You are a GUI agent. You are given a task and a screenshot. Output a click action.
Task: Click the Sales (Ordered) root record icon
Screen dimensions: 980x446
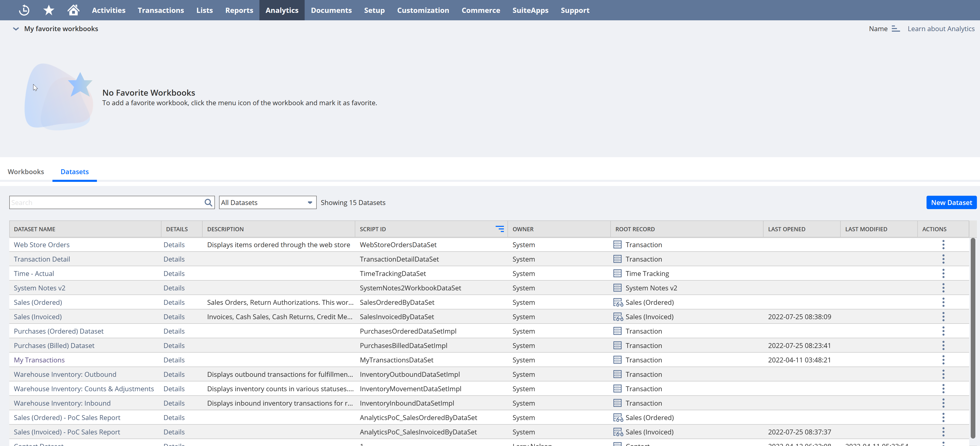point(618,302)
